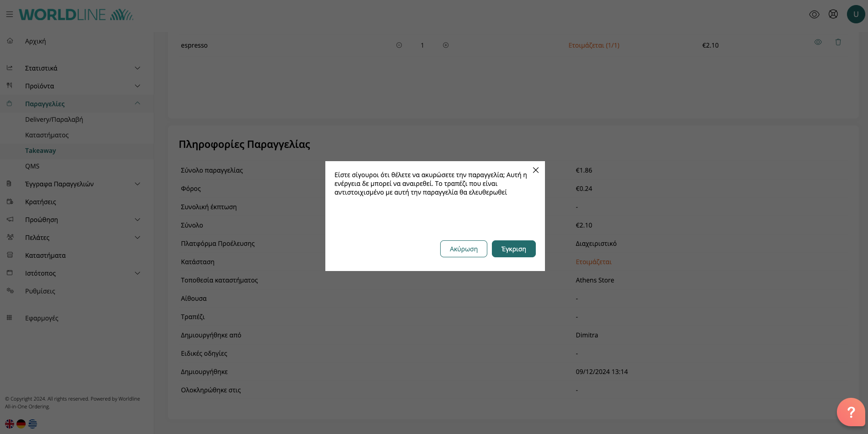Image resolution: width=868 pixels, height=434 pixels.
Task: Open the user avatar menu
Action: tap(855, 14)
